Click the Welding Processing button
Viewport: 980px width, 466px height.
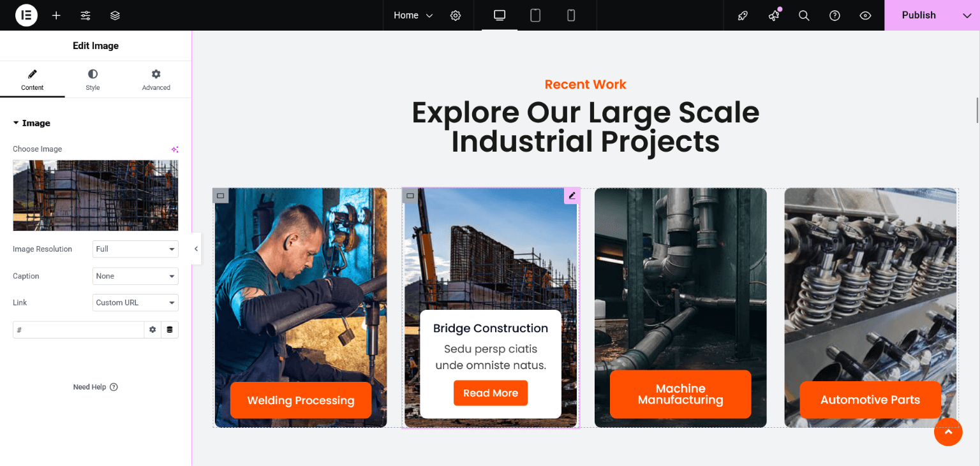point(301,400)
